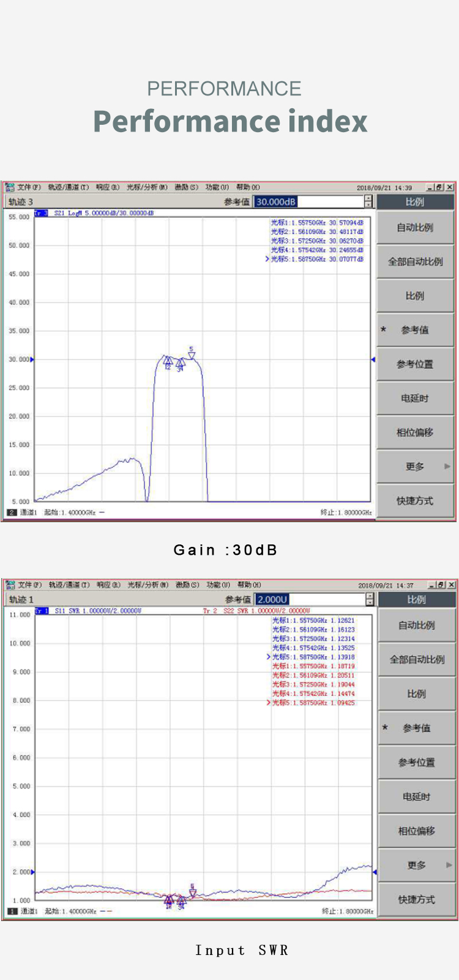Expand the 更多 softkey in the gain window
This screenshot has height=980, width=459.
point(415,467)
